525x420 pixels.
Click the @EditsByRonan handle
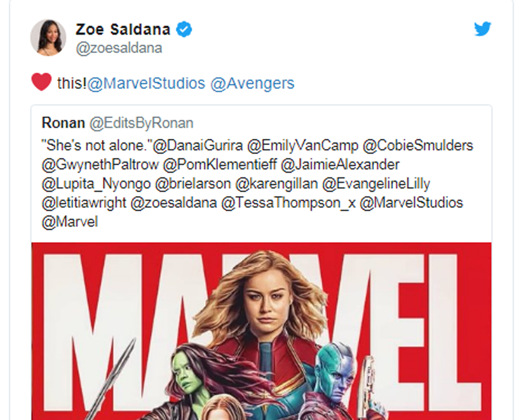pyautogui.click(x=141, y=123)
